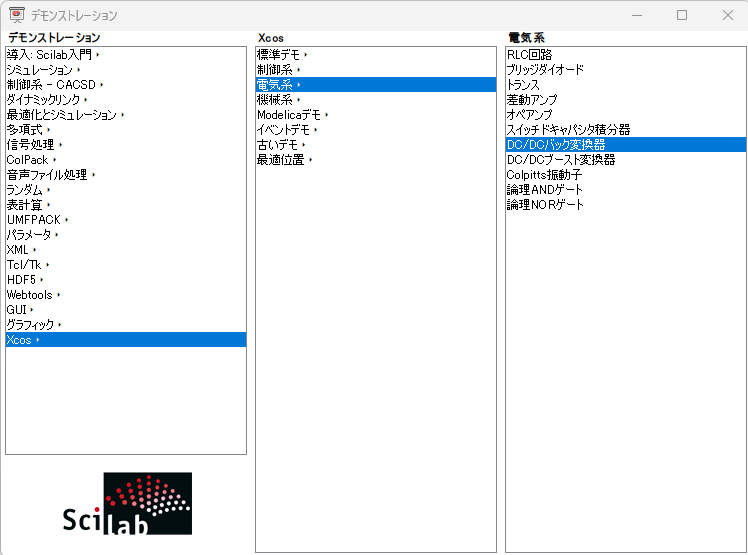Minimize the デモンストレーション window

(x=637, y=15)
